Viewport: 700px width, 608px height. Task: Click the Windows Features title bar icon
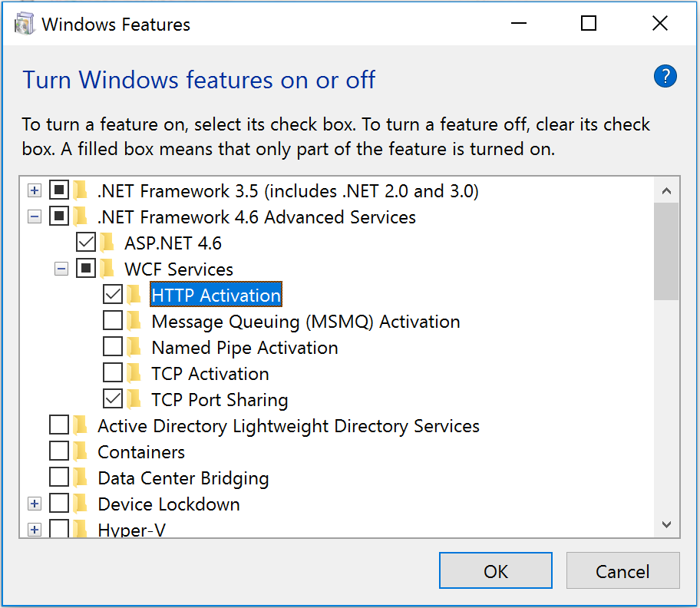(24, 24)
